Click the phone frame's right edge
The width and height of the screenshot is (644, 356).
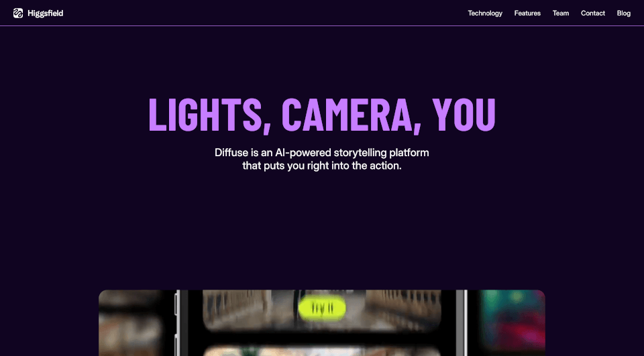pos(466,323)
